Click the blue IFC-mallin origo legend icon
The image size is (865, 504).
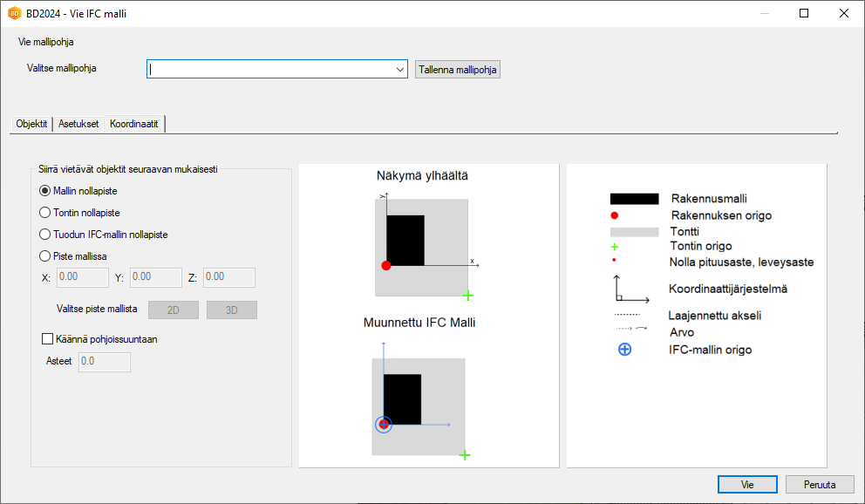(624, 350)
